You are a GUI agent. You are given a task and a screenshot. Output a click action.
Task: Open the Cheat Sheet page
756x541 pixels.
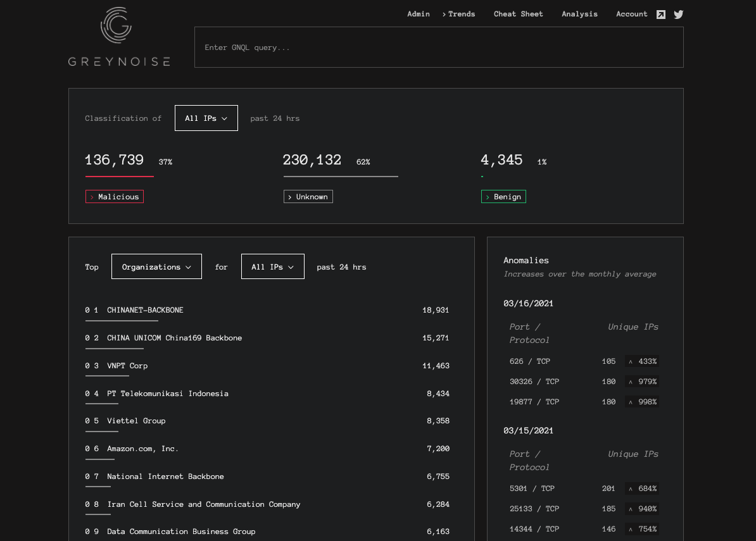coord(519,14)
